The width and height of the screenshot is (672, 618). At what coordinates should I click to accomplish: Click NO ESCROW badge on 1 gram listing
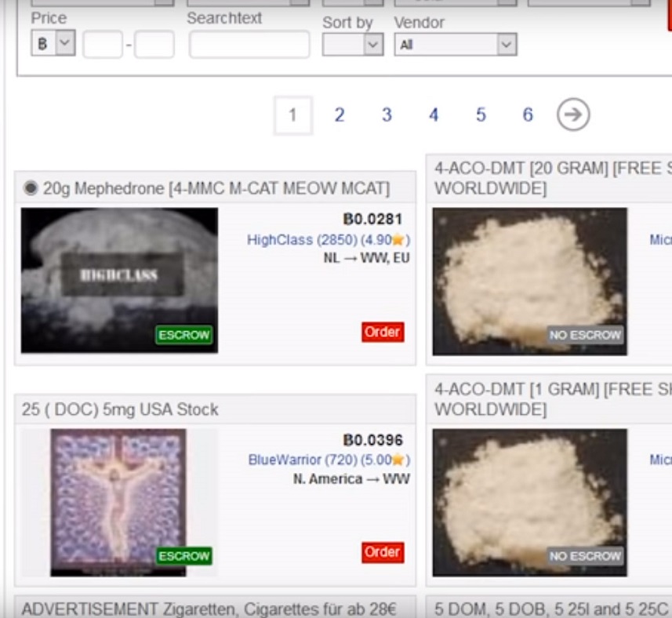point(585,555)
